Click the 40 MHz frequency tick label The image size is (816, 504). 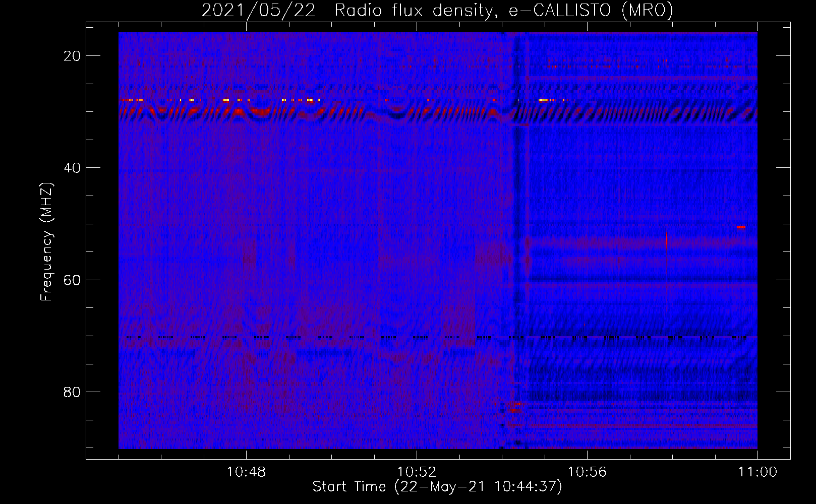click(72, 168)
